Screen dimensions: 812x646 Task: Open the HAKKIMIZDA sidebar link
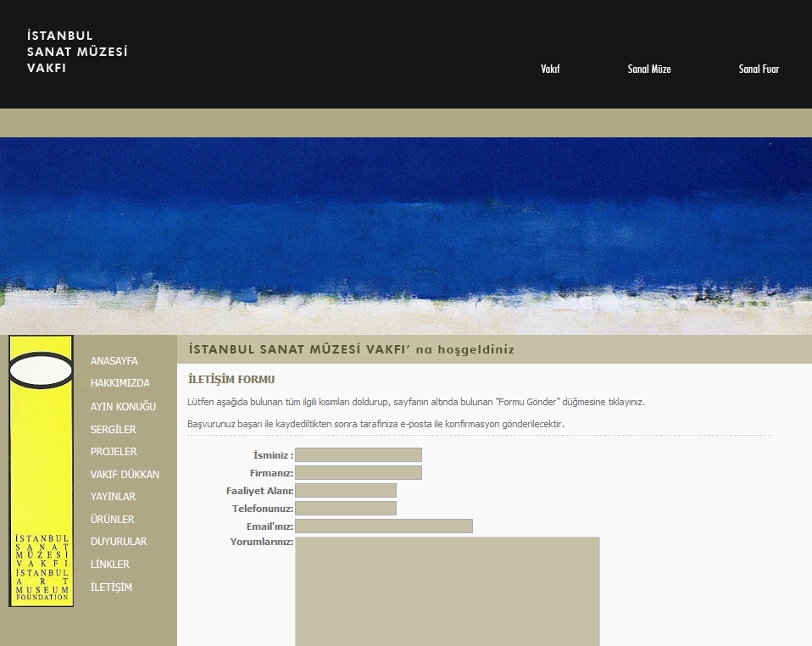click(120, 383)
